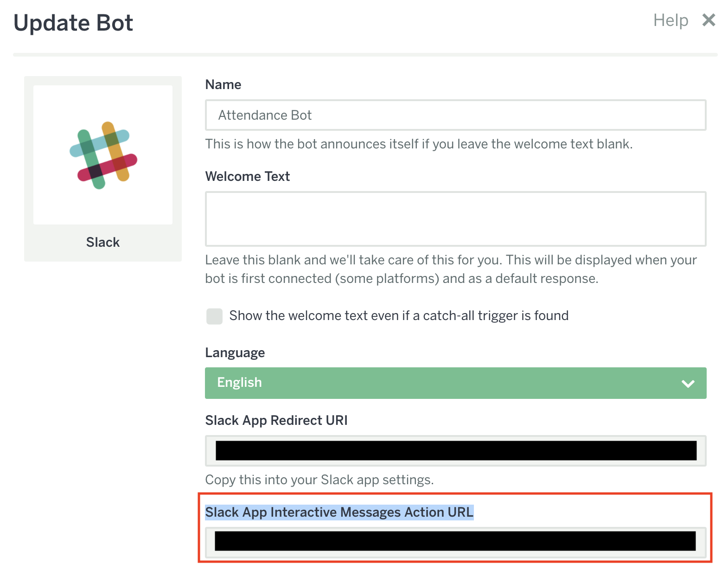This screenshot has height=564, width=728.
Task: Click the Language dropdown chevron arrow
Action: 688,383
